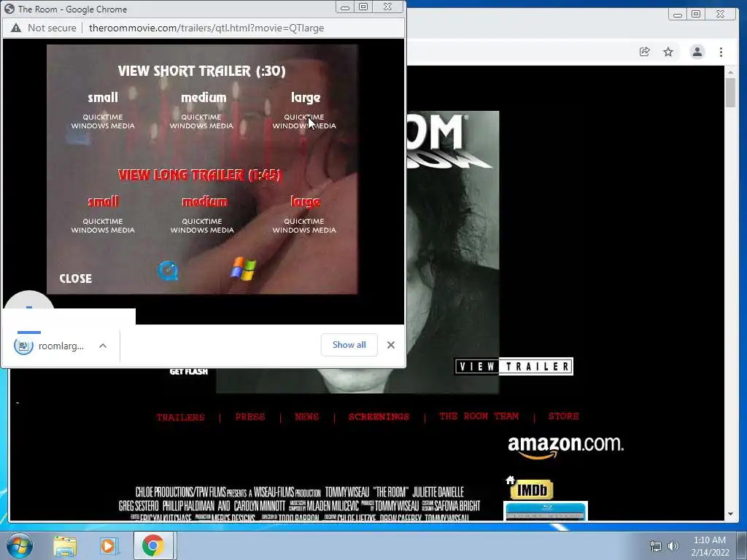Viewport: 747px width, 560px height.
Task: Open the STORE menu link
Action: (564, 416)
